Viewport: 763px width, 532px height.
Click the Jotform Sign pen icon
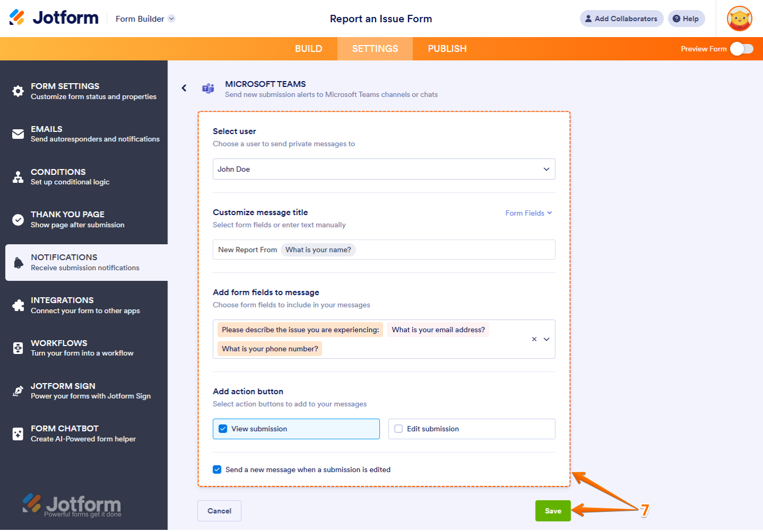coord(18,391)
